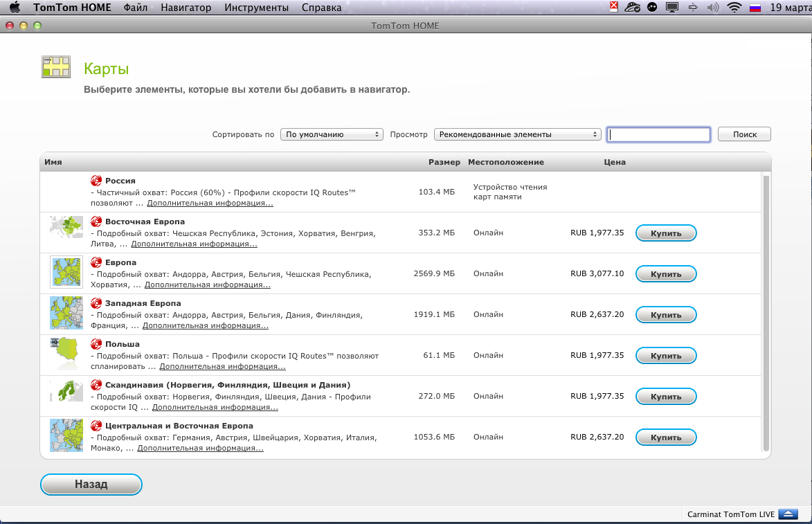Click the volume icon in menu bar
This screenshot has height=524, width=812.
[713, 8]
